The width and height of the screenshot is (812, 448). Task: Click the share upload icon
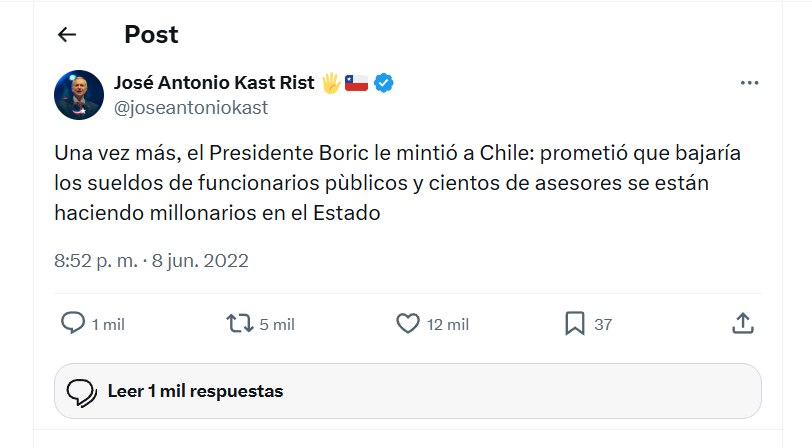742,323
